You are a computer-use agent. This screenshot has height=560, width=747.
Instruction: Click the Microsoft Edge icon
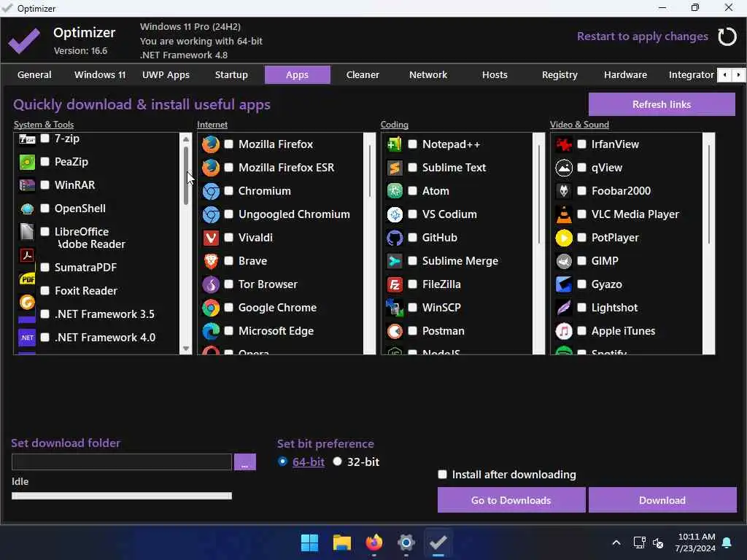click(x=211, y=331)
